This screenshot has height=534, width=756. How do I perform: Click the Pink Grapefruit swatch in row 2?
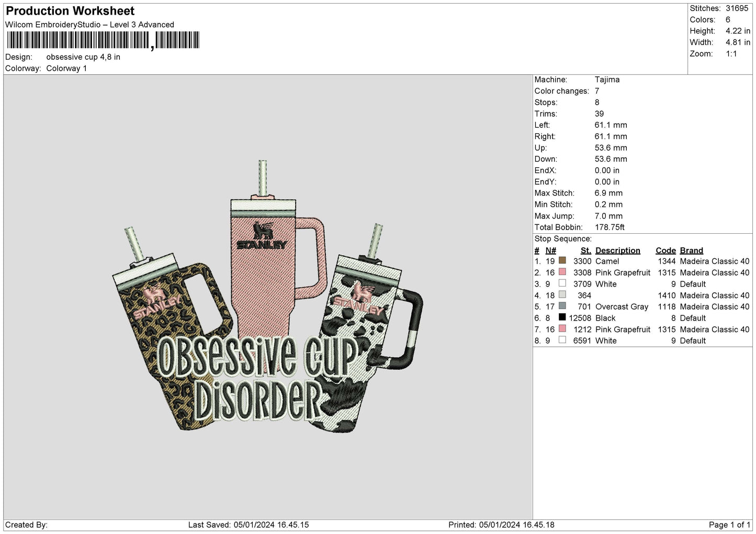point(562,272)
